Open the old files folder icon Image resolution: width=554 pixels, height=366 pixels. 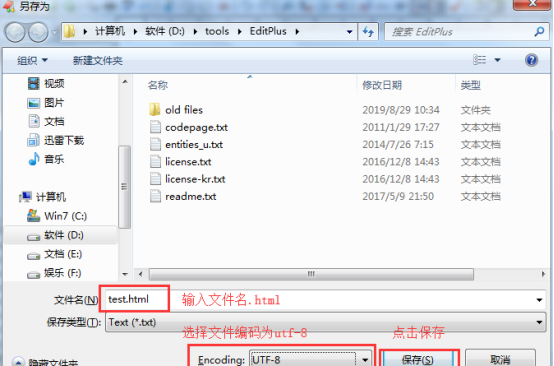pyautogui.click(x=155, y=110)
